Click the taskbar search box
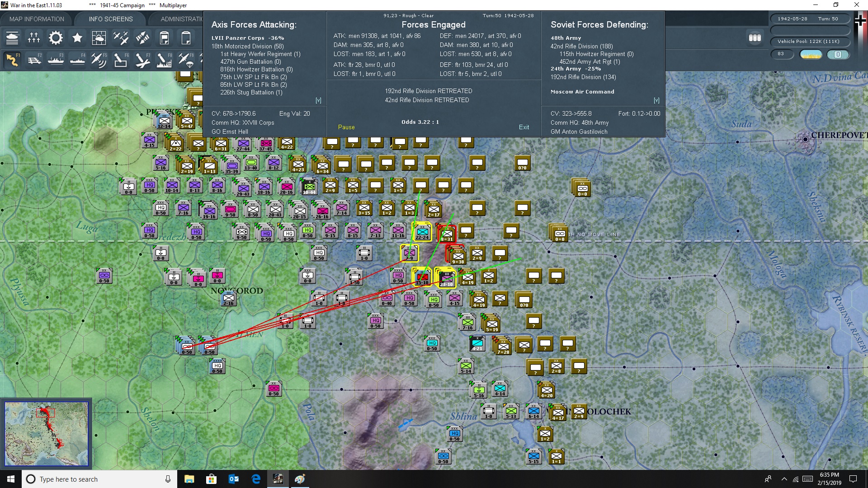This screenshot has width=868, height=488. [x=99, y=479]
